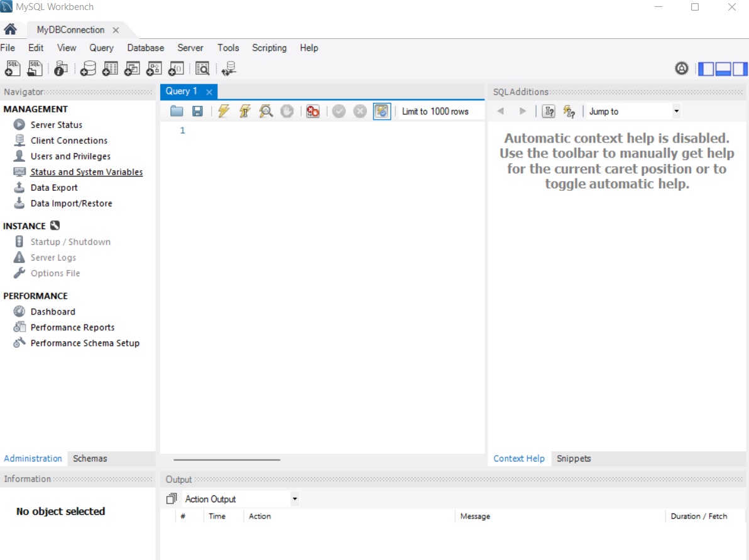749x560 pixels.
Task: Open Workbench preferences gear icon
Action: [x=682, y=69]
